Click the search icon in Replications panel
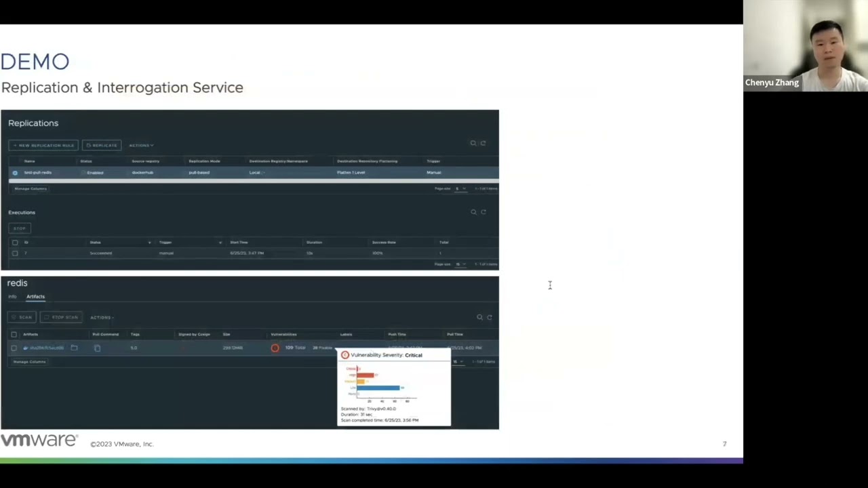 click(x=473, y=143)
